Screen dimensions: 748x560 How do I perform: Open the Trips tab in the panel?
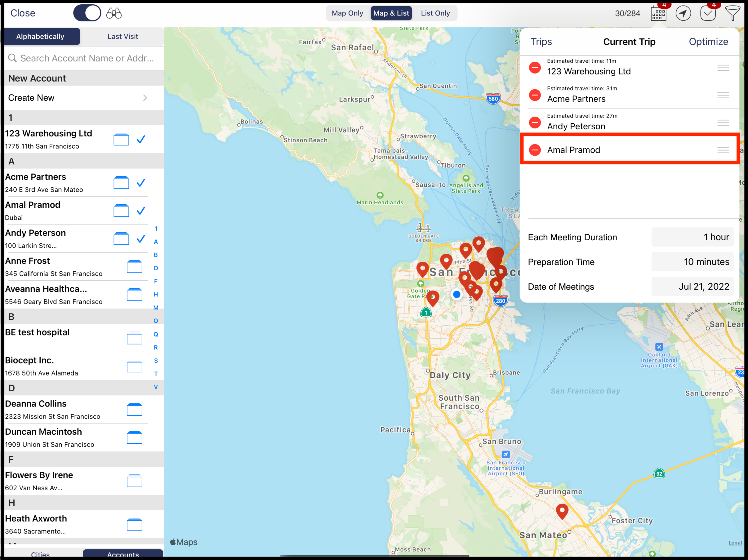click(x=541, y=42)
